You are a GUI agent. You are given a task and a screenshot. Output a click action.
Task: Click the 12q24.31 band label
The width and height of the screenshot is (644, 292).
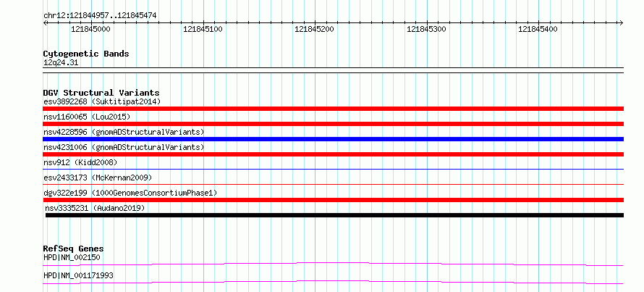coord(61,62)
